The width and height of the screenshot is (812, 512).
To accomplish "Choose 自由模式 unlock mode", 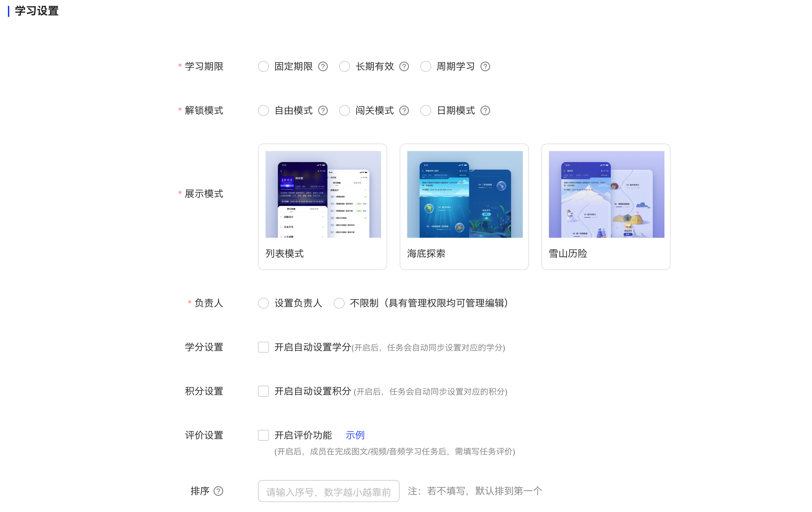I will pyautogui.click(x=263, y=110).
